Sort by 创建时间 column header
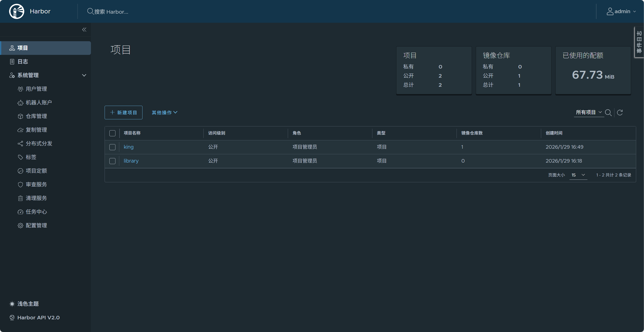The height and width of the screenshot is (332, 644). (x=554, y=133)
